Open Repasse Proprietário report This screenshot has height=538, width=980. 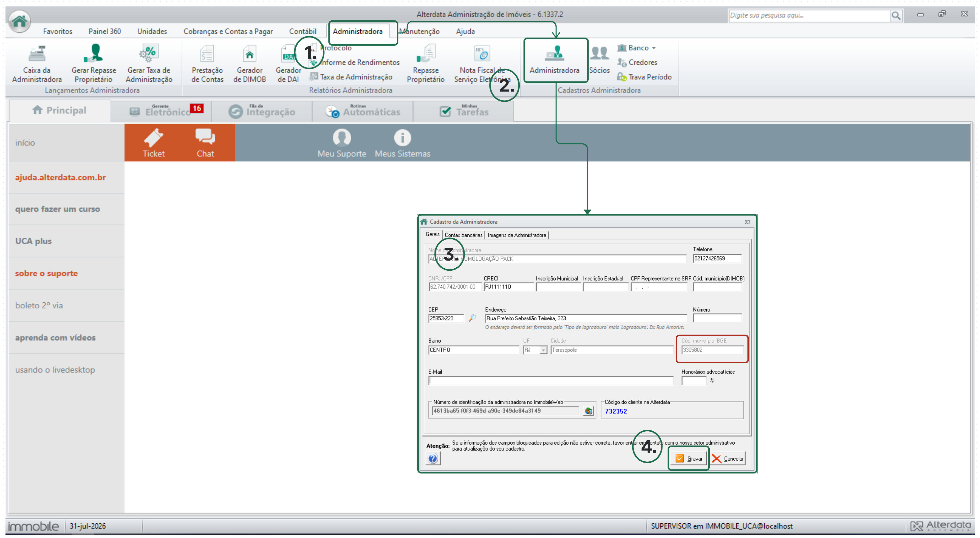tap(426, 64)
